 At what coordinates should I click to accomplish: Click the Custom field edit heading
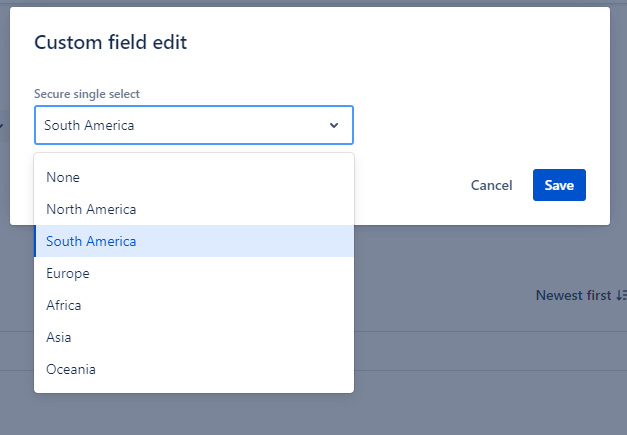(110, 42)
